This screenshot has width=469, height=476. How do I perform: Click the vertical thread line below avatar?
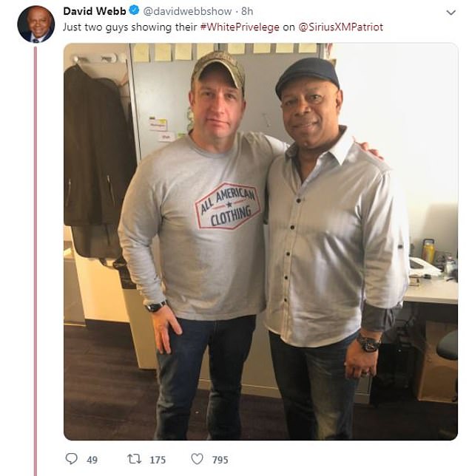tap(36, 261)
